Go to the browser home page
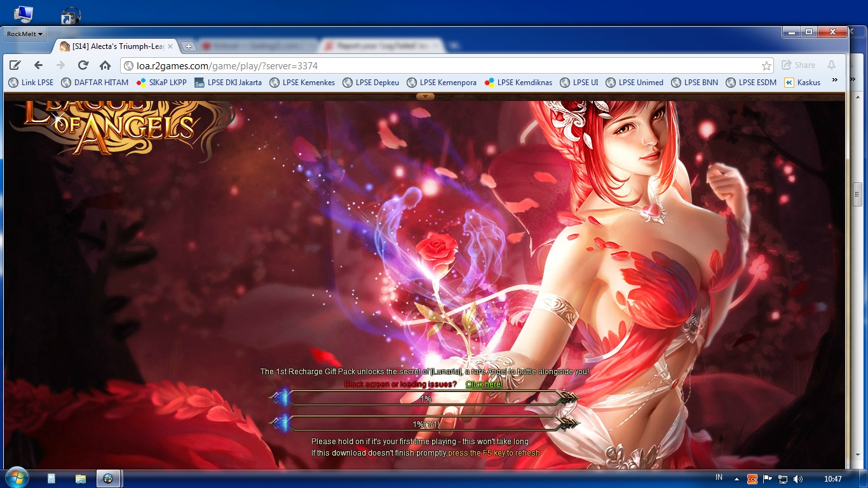 coord(105,65)
